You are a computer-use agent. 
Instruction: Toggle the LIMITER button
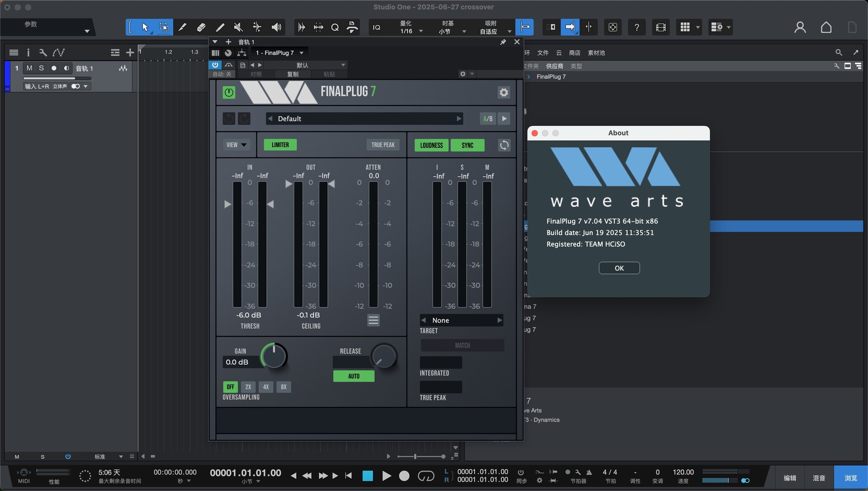[x=280, y=145]
